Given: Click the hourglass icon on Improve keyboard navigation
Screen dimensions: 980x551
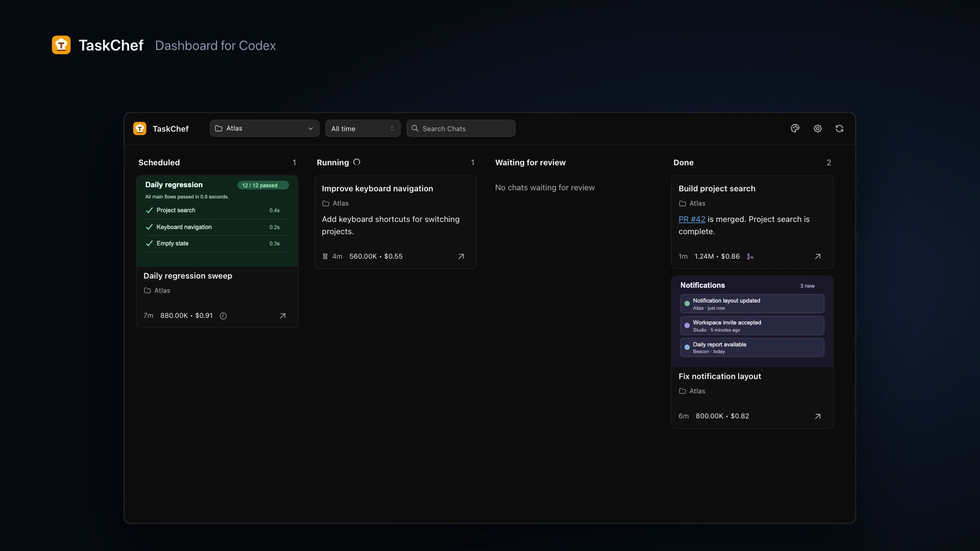Looking at the screenshot, I should 325,257.
